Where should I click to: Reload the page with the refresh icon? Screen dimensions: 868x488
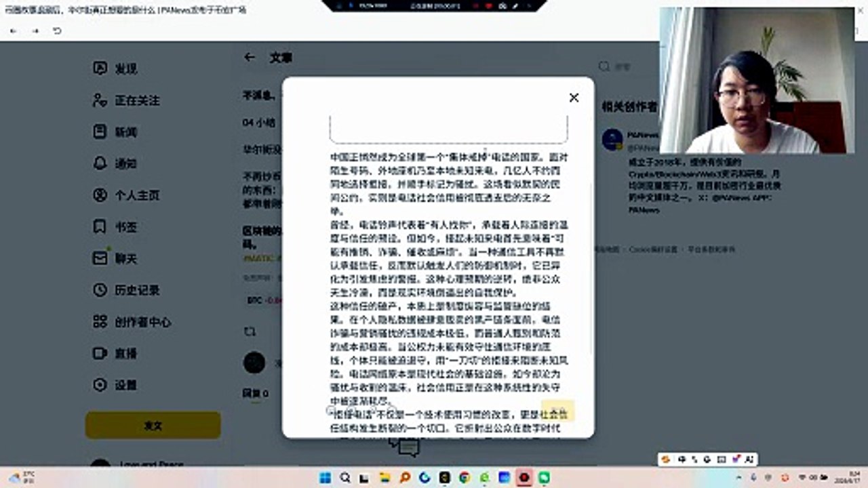click(57, 30)
